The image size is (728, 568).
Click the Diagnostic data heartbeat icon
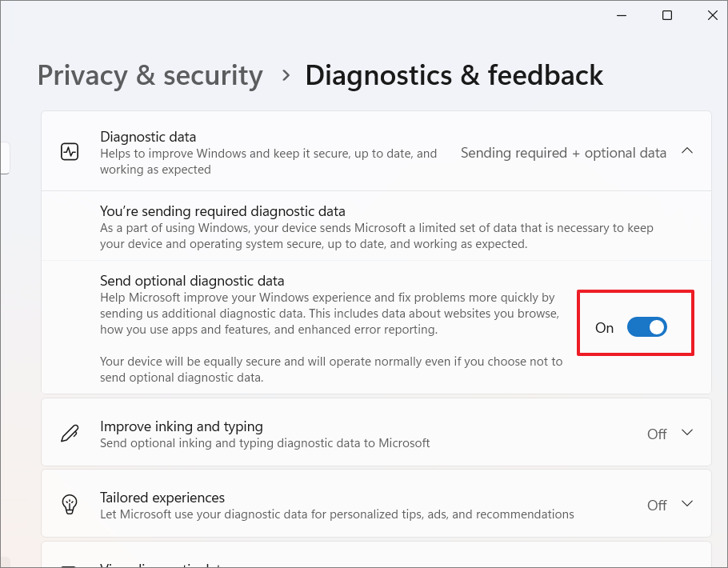(70, 150)
